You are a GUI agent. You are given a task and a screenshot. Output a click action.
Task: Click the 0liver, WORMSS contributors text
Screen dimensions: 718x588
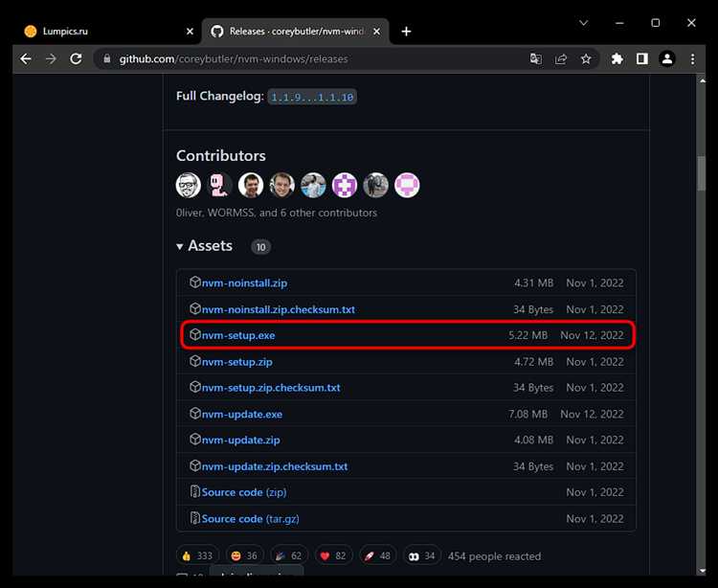(277, 213)
